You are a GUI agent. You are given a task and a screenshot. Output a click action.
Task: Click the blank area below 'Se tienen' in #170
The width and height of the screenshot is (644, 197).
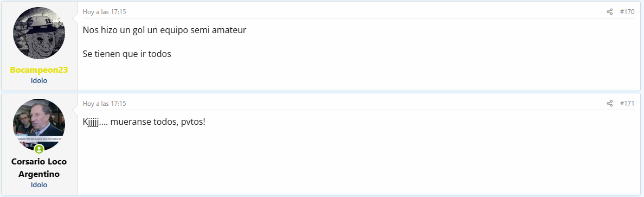[357, 75]
